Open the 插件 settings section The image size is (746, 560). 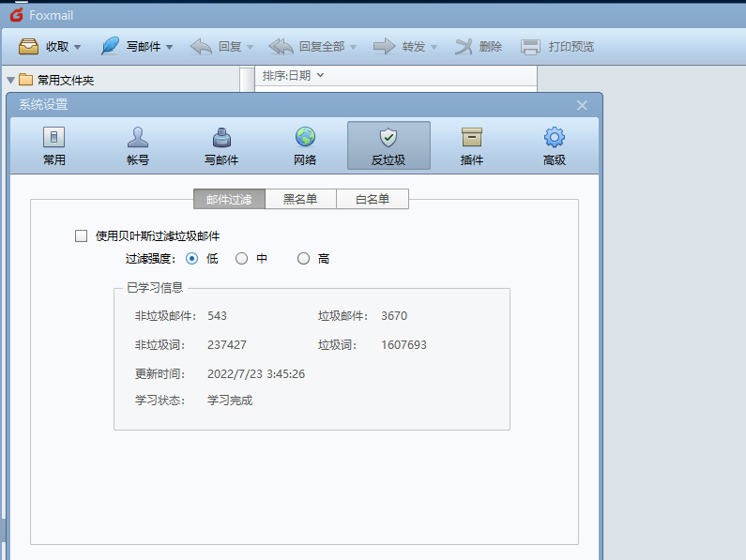pyautogui.click(x=472, y=145)
